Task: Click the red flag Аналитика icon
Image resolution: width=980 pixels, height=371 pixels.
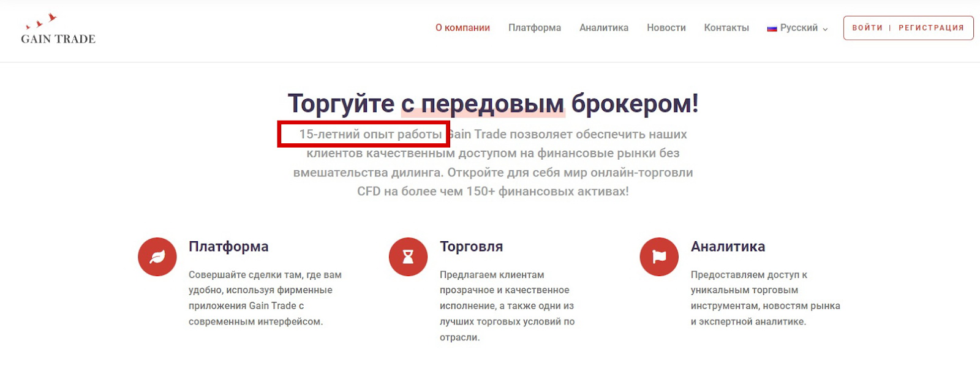Action: tap(659, 257)
